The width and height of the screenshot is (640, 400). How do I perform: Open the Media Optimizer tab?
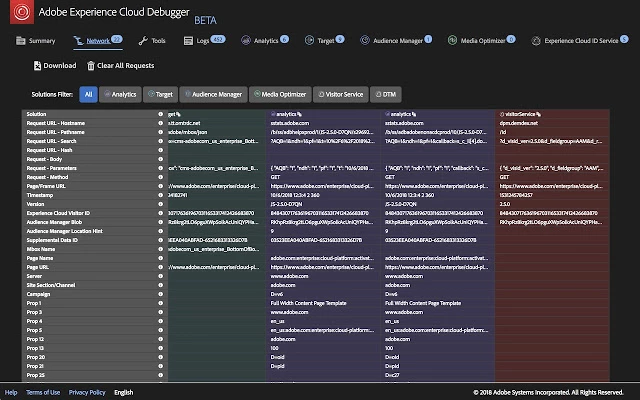[x=482, y=40]
